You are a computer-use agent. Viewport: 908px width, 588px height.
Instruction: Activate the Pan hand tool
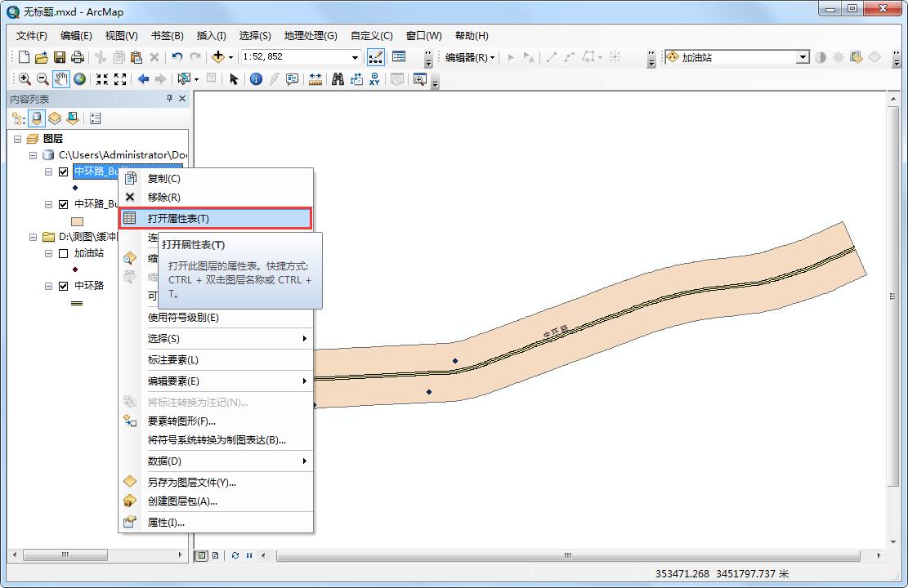tap(60, 79)
